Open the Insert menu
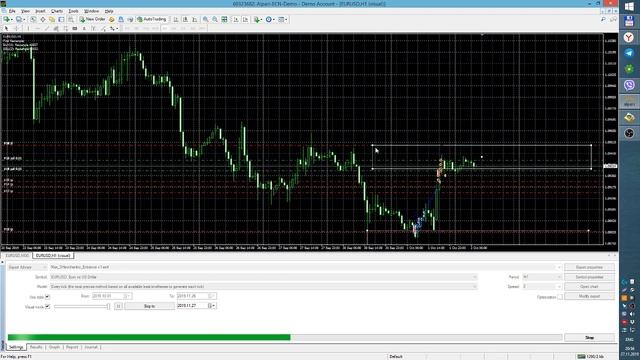This screenshot has width=640, height=360. pyautogui.click(x=40, y=11)
